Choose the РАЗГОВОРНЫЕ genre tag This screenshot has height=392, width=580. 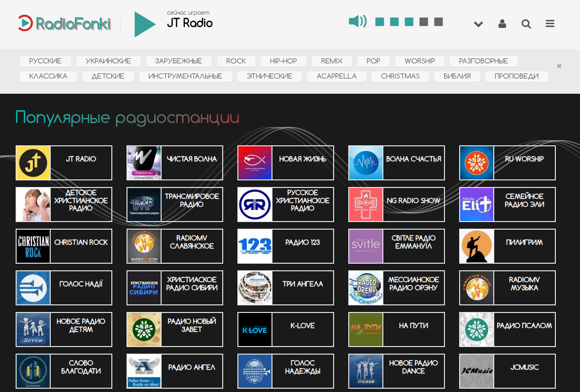tap(483, 61)
